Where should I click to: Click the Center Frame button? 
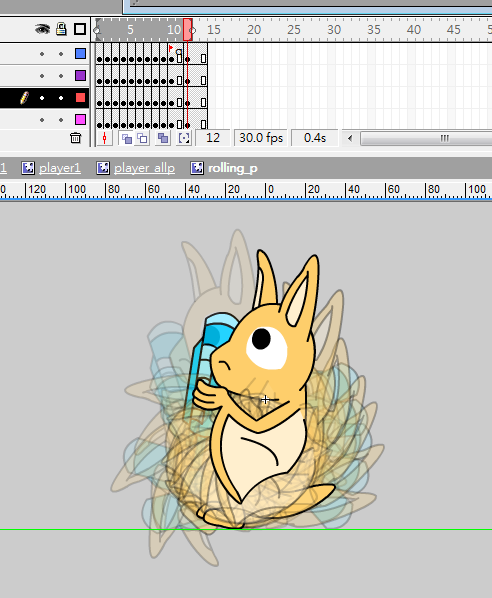point(105,138)
